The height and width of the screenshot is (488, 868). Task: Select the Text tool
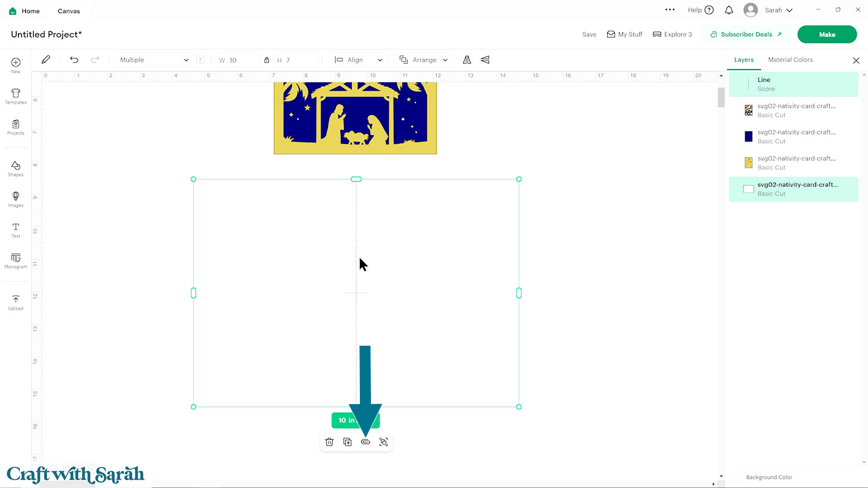pyautogui.click(x=16, y=230)
